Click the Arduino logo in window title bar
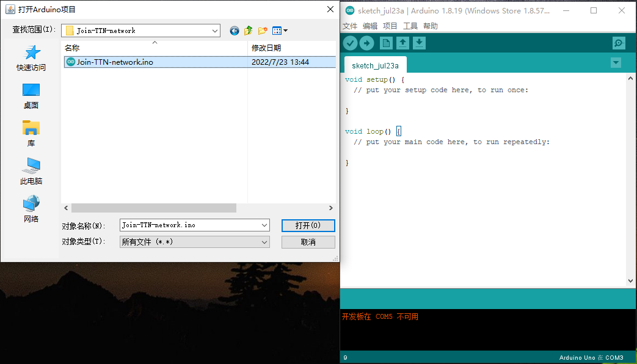This screenshot has height=364, width=637. pyautogui.click(x=350, y=10)
